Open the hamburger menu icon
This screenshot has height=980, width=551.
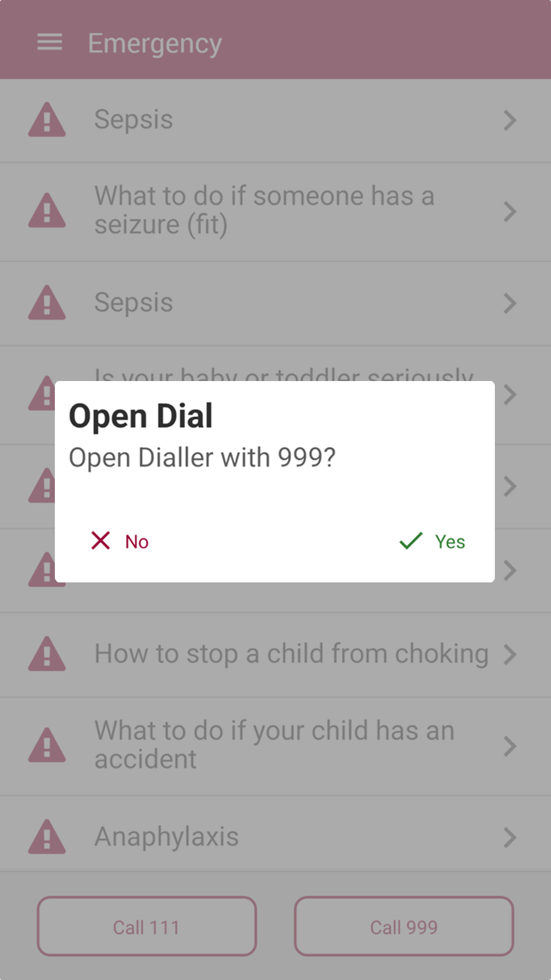(x=50, y=43)
